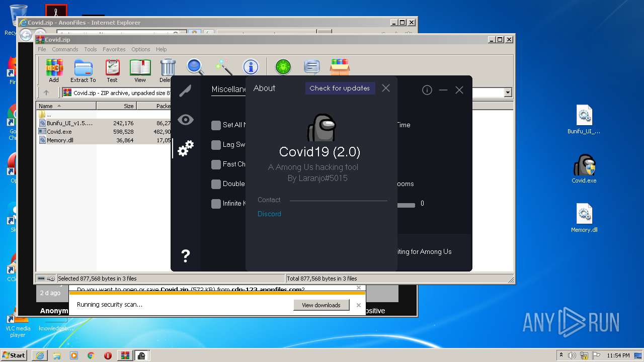Image resolution: width=644 pixels, height=362 pixels.
Task: Open WinRAR Favorites menu
Action: pos(114,49)
